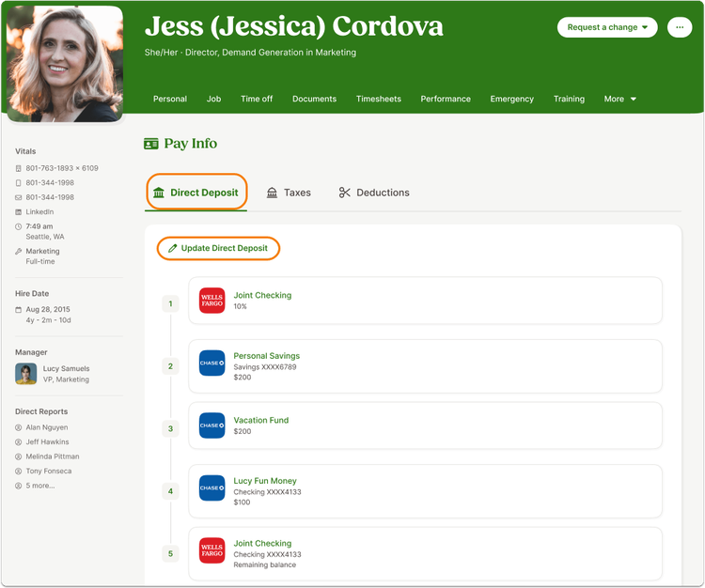The width and height of the screenshot is (705, 588).
Task: Open the ellipsis more-options button
Action: [x=680, y=27]
